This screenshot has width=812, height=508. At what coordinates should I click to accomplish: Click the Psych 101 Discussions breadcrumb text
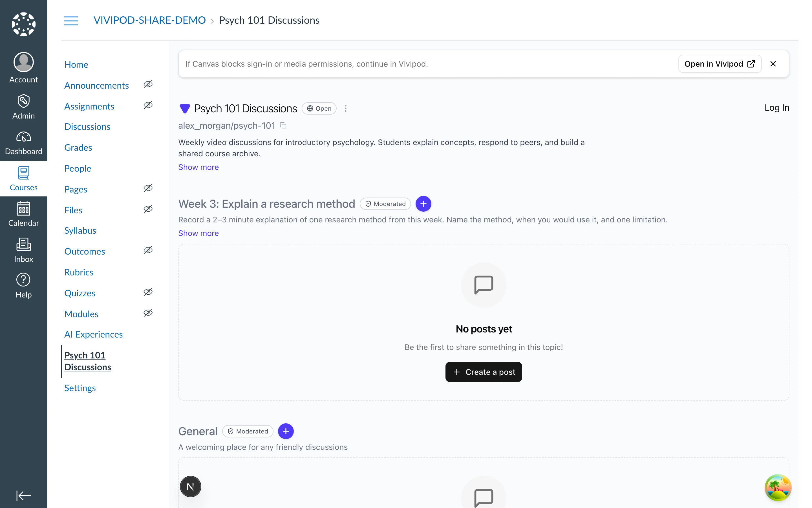point(269,21)
